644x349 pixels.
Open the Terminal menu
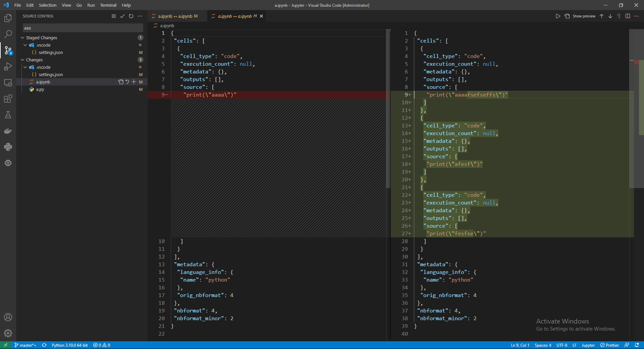[x=108, y=5]
